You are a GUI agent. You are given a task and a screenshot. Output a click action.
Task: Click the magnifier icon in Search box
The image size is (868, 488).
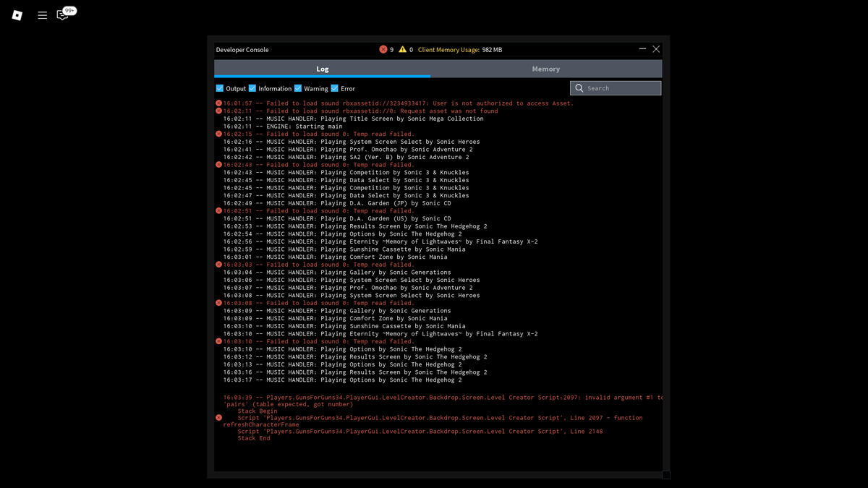pyautogui.click(x=579, y=88)
